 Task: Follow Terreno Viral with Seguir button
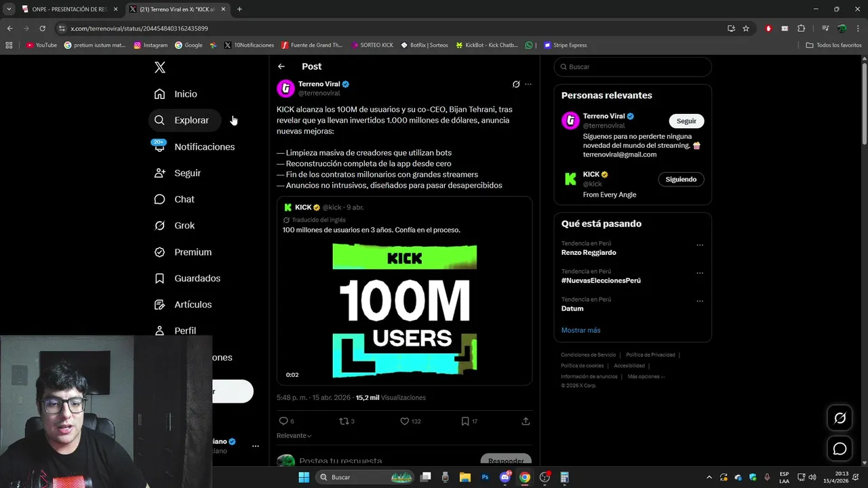(686, 121)
